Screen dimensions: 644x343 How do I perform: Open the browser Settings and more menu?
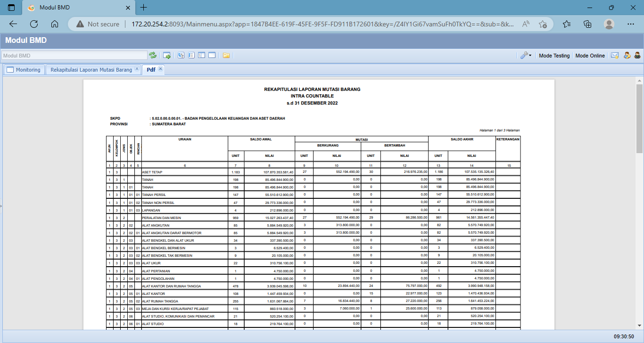[631, 24]
